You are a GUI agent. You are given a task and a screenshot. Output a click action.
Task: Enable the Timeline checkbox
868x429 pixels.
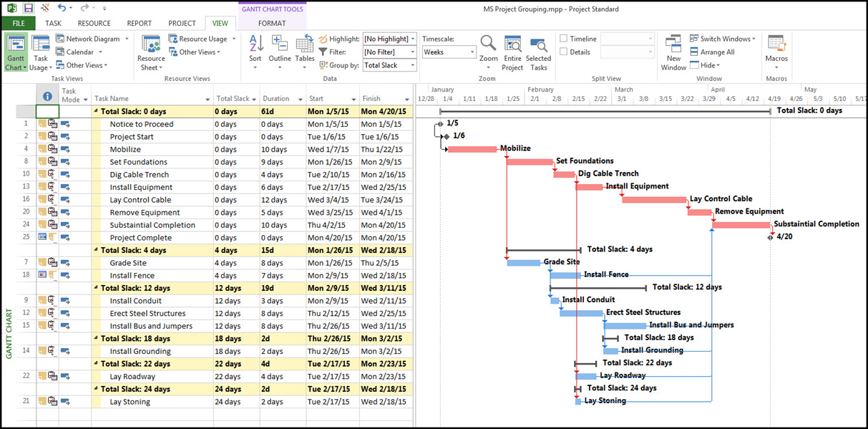click(564, 39)
